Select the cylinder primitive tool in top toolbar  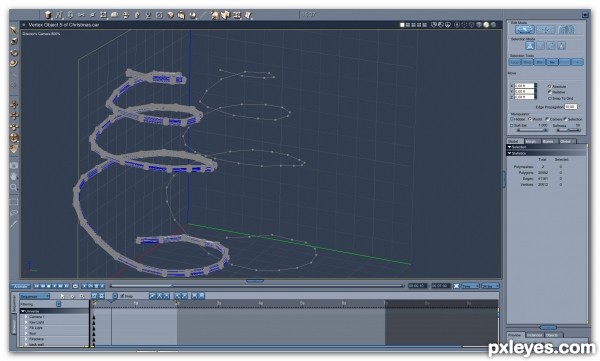tap(48, 15)
